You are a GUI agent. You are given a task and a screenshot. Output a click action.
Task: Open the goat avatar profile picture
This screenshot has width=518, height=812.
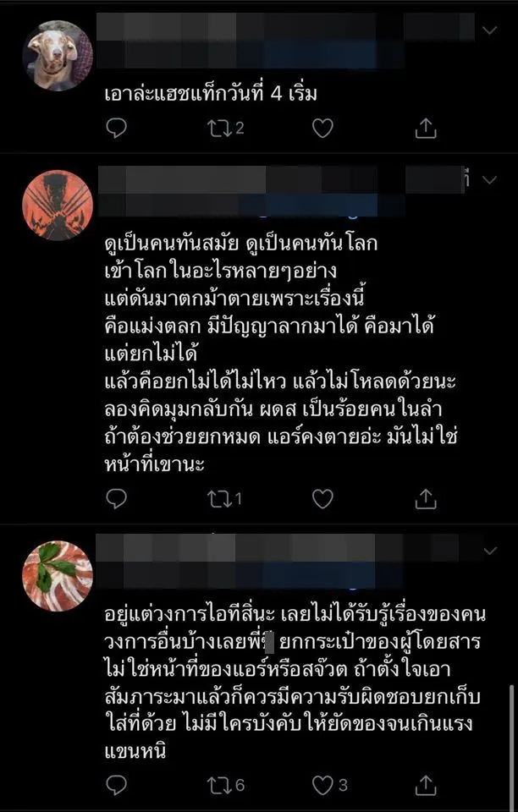58,56
